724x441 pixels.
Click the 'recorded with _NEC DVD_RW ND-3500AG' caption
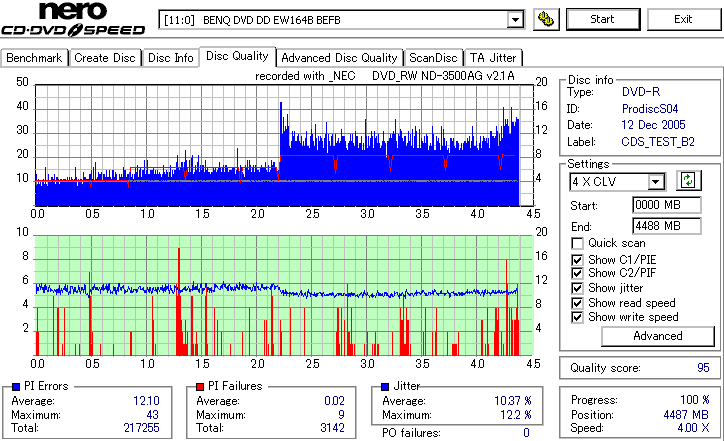pyautogui.click(x=385, y=76)
